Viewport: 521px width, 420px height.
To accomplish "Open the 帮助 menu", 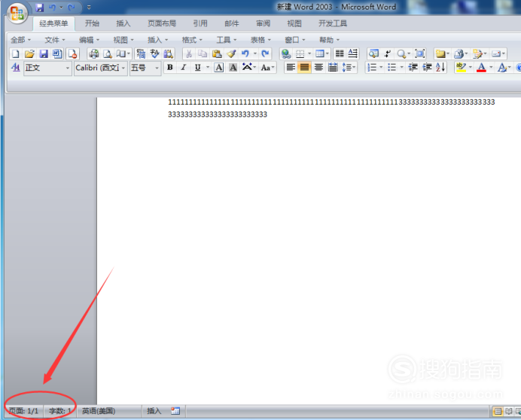I will click(x=329, y=40).
